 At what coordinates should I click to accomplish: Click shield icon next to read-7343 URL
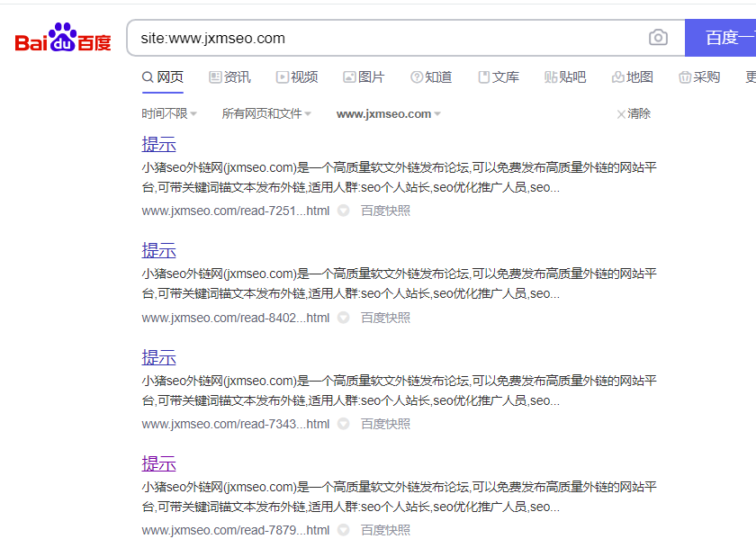pos(343,424)
